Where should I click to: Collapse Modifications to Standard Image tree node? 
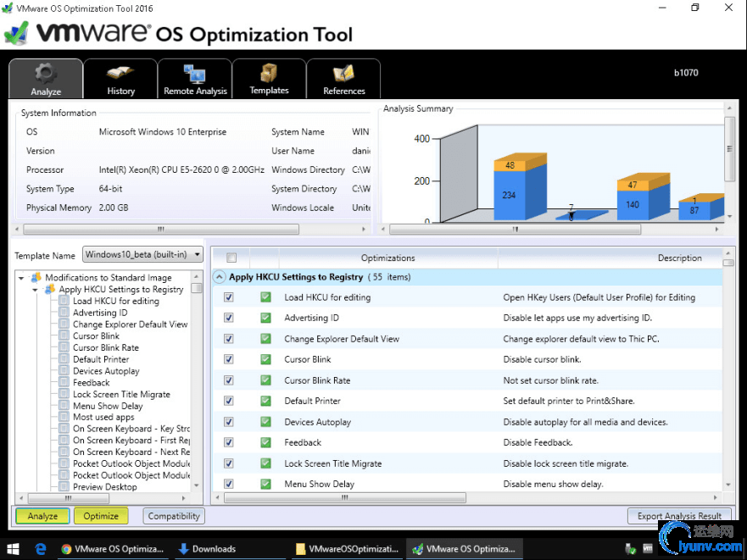pyautogui.click(x=21, y=278)
